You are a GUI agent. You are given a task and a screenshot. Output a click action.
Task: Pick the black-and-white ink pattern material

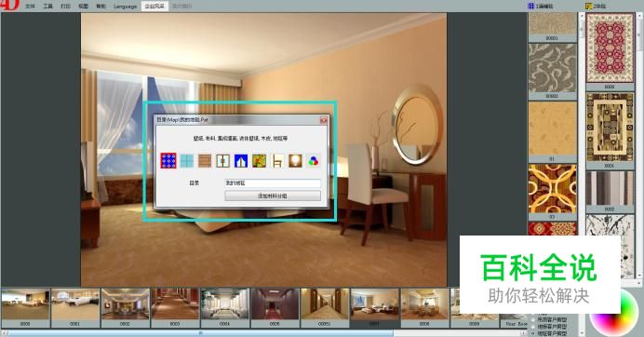[x=610, y=224]
